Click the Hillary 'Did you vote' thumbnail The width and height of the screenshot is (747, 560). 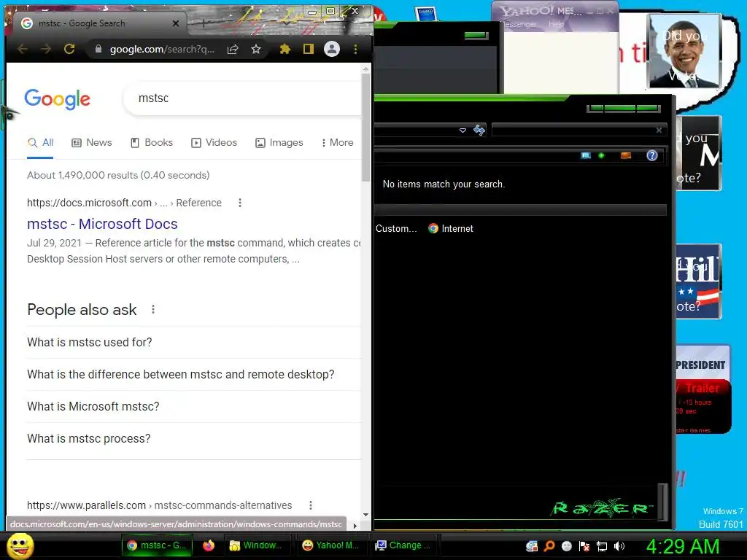(x=698, y=281)
